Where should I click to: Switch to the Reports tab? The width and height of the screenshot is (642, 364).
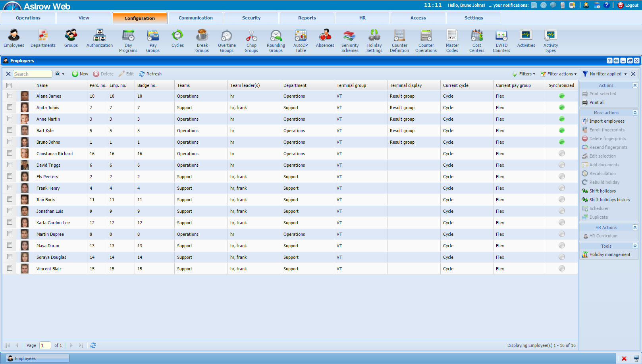tap(307, 18)
